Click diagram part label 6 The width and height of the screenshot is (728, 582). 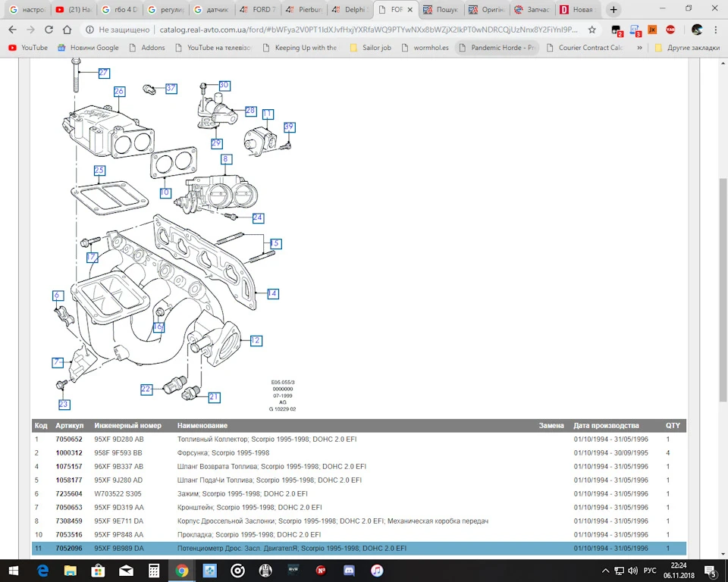tap(57, 296)
